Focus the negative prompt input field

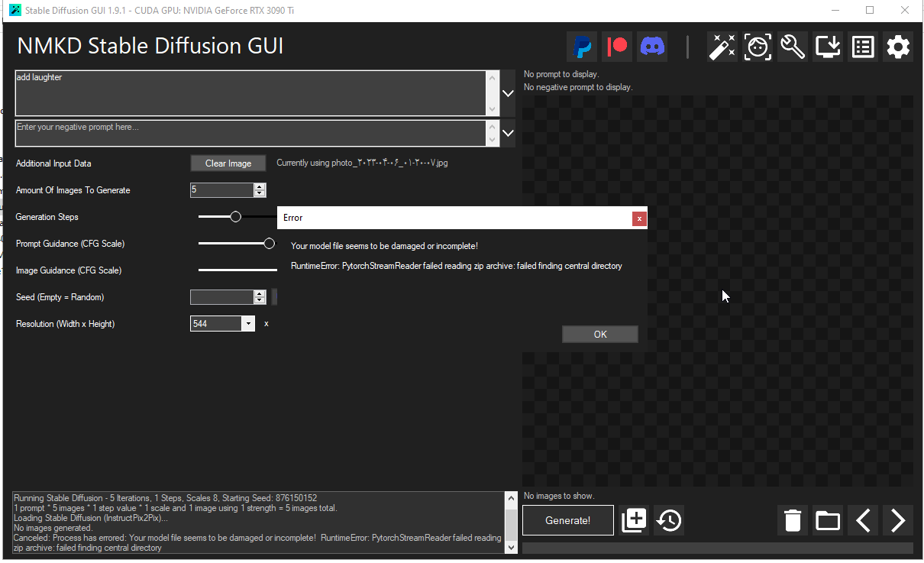tap(250, 133)
